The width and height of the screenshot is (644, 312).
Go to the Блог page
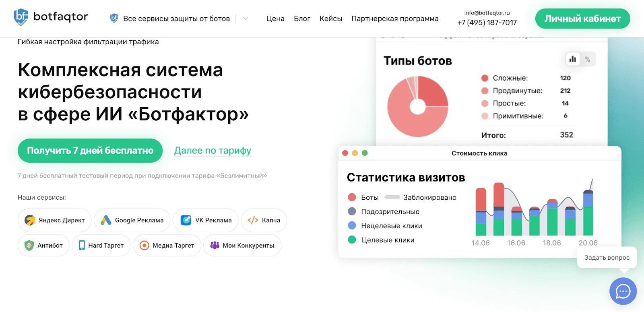pyautogui.click(x=302, y=19)
